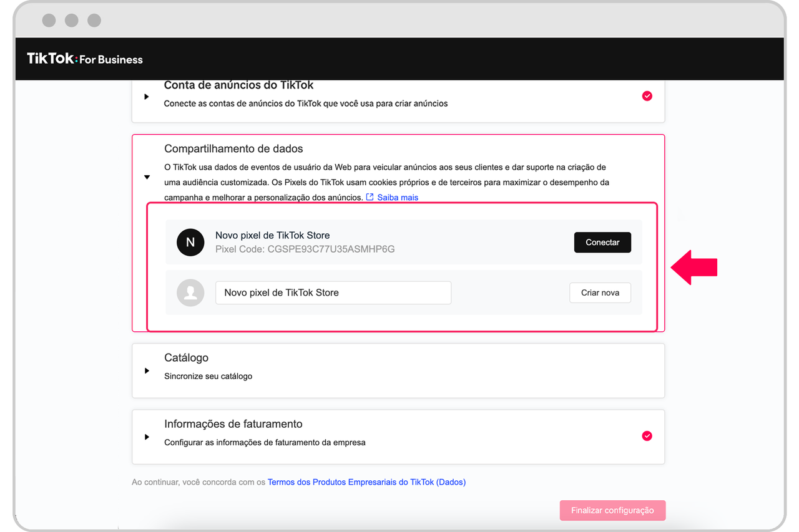This screenshot has width=799, height=532.
Task: Click the black N pixel avatar
Action: coord(190,243)
